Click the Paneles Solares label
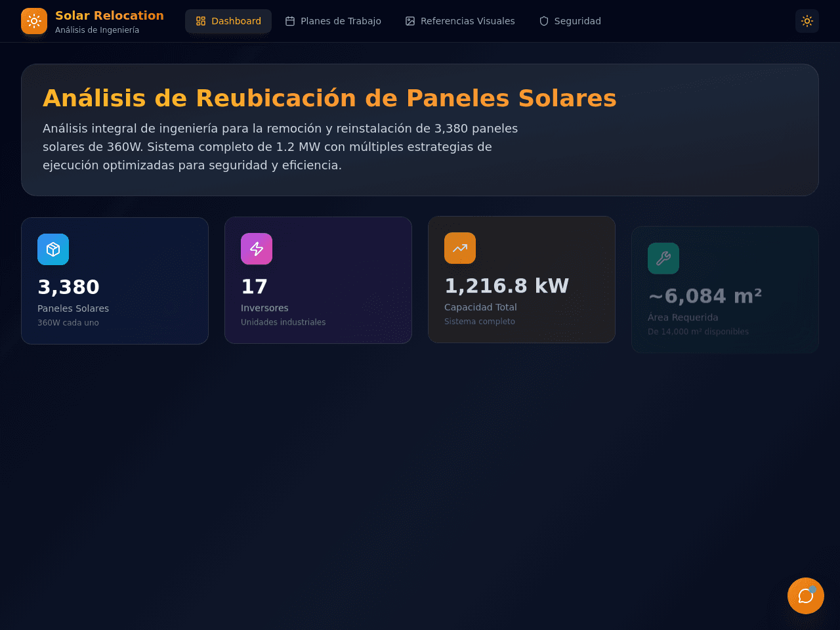This screenshot has height=630, width=840. coord(73,308)
